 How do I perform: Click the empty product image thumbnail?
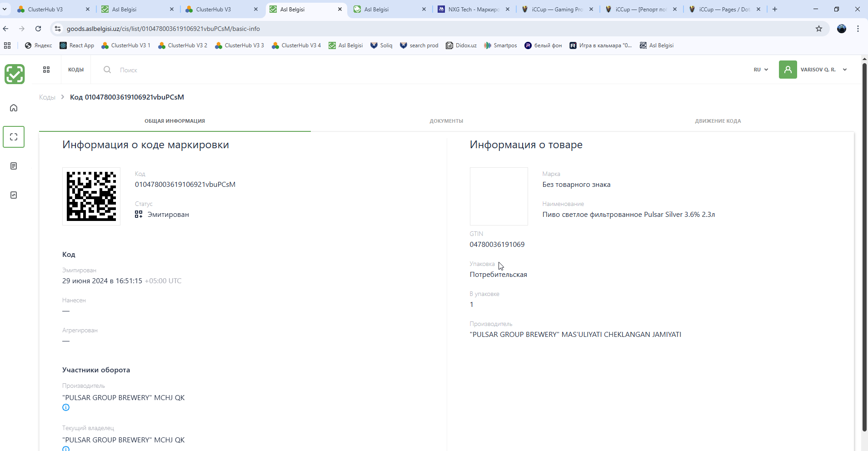click(499, 196)
